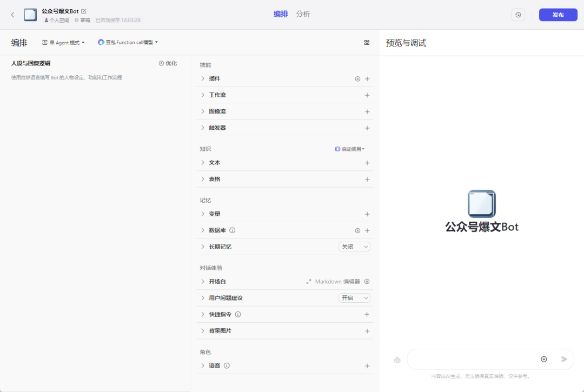This screenshot has height=392, width=584.
Task: Expand the 表格 knowledge section
Action: [203, 179]
